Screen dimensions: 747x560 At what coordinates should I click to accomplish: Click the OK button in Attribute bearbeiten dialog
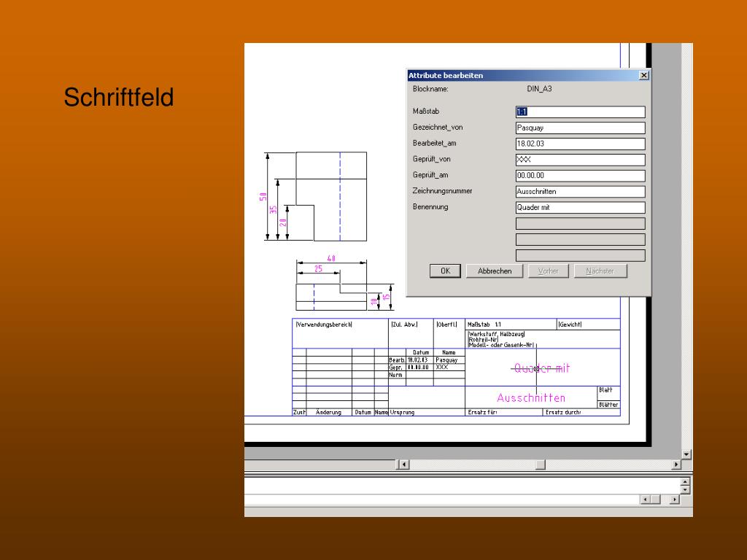click(445, 271)
